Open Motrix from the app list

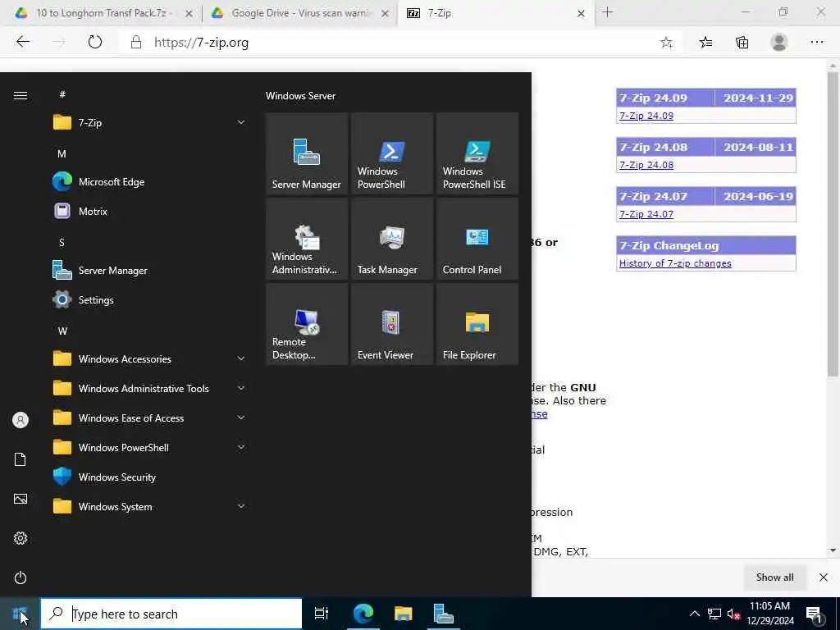coord(150,211)
